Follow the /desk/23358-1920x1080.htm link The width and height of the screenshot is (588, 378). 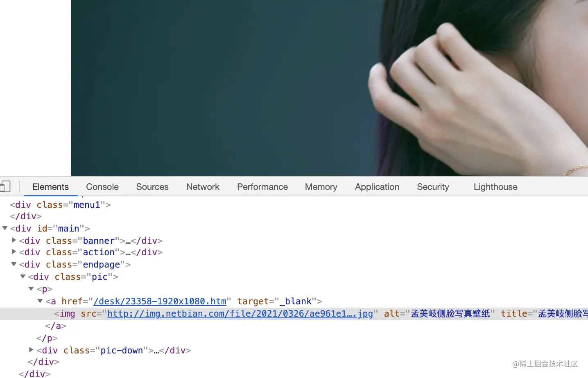tap(160, 301)
